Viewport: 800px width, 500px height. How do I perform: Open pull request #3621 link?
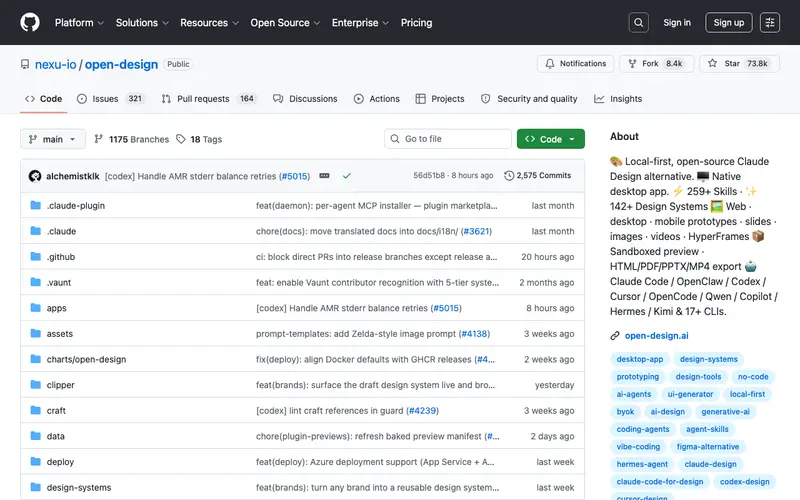coord(477,231)
